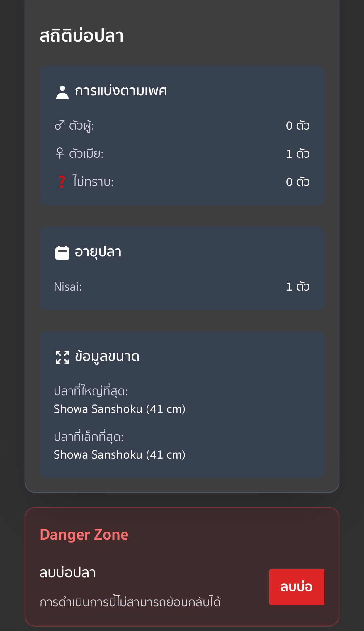Click the สถิติบ่อปลา heading
Viewport: 364px width, 631px height.
point(81,36)
